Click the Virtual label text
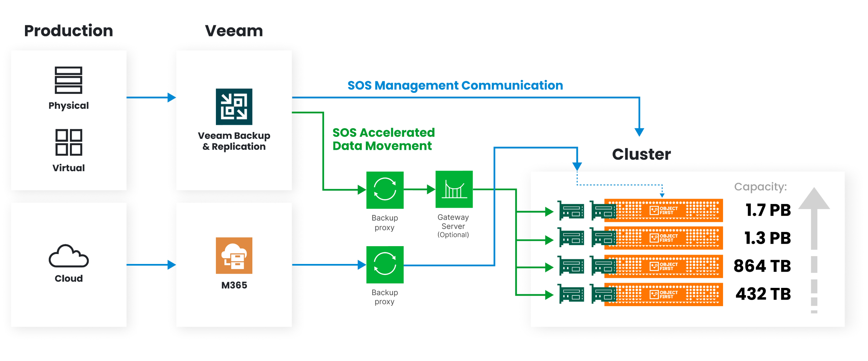Screen dimensions: 868x361 (x=69, y=168)
